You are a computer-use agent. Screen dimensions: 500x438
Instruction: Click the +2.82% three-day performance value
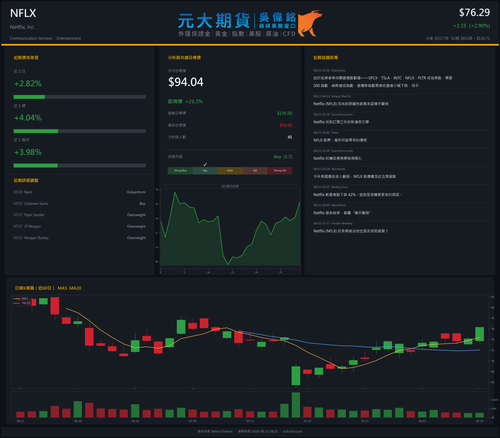click(28, 83)
